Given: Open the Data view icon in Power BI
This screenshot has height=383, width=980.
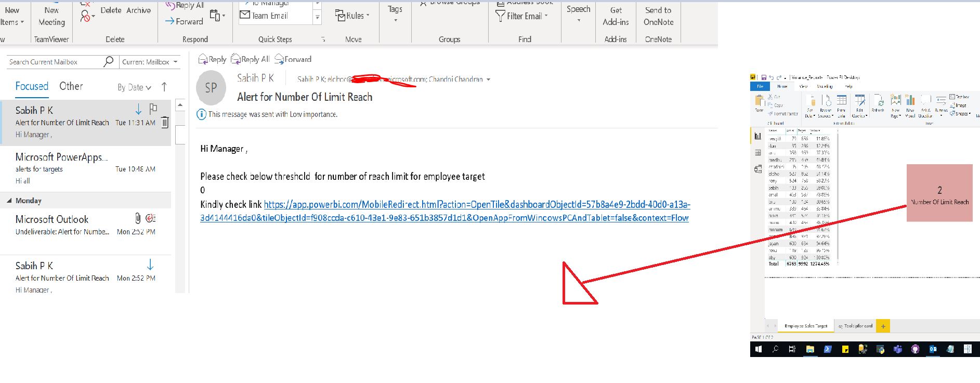Looking at the screenshot, I should tap(757, 153).
